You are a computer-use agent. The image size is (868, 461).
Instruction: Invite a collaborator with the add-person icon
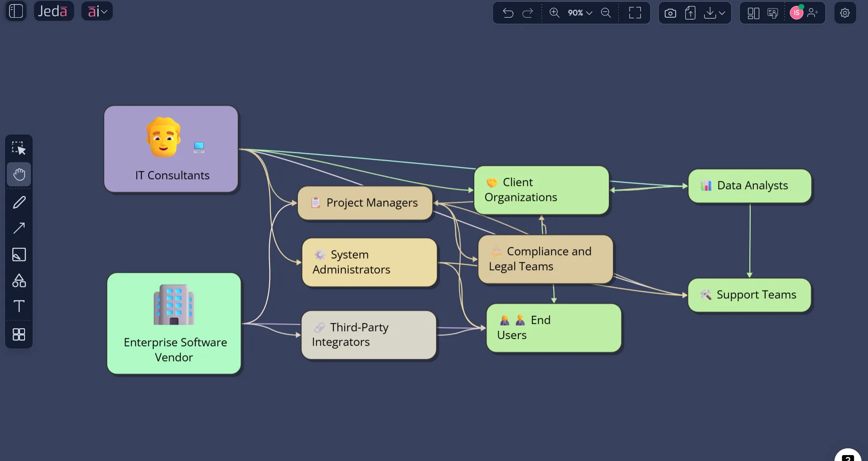point(813,13)
